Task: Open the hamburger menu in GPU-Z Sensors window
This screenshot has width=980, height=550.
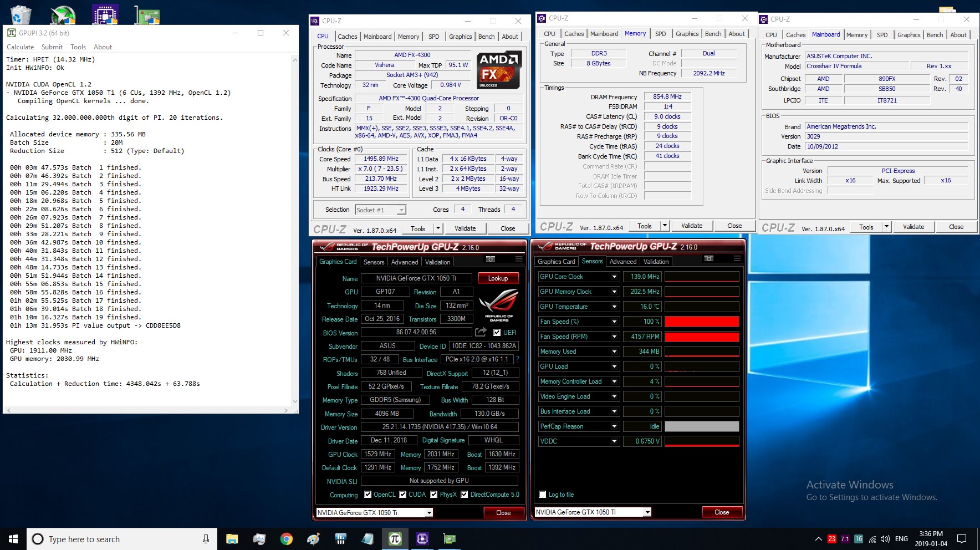Action: (737, 258)
